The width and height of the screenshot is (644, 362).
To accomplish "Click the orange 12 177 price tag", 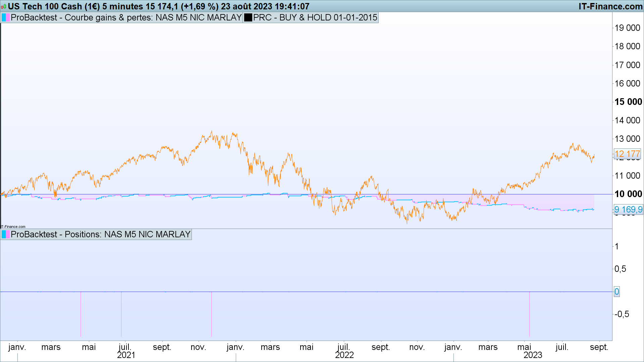I will pos(627,154).
